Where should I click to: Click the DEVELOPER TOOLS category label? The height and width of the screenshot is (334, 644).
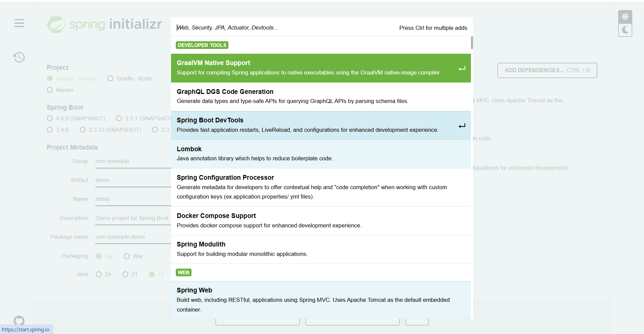pyautogui.click(x=202, y=45)
